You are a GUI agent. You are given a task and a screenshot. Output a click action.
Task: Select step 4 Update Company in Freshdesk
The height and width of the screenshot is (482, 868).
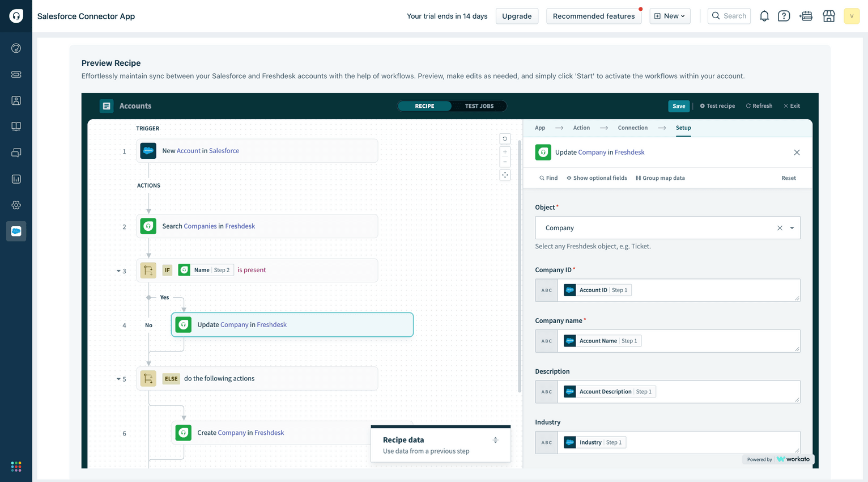click(292, 325)
